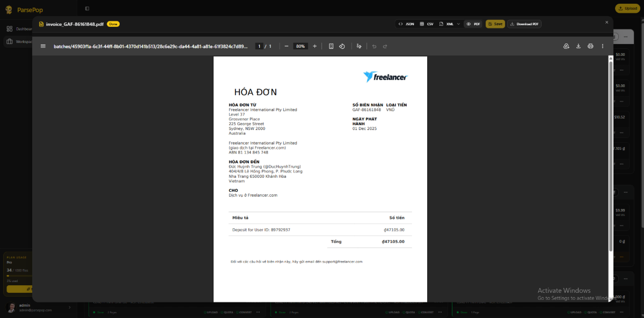Save the PDF to Google Drive
The width and height of the screenshot is (644, 318).
pos(566,46)
